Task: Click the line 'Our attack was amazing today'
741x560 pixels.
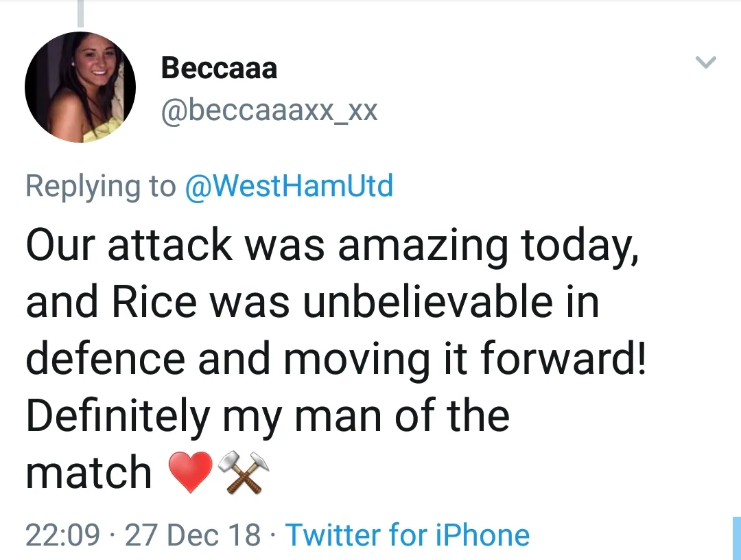Action: (332, 245)
